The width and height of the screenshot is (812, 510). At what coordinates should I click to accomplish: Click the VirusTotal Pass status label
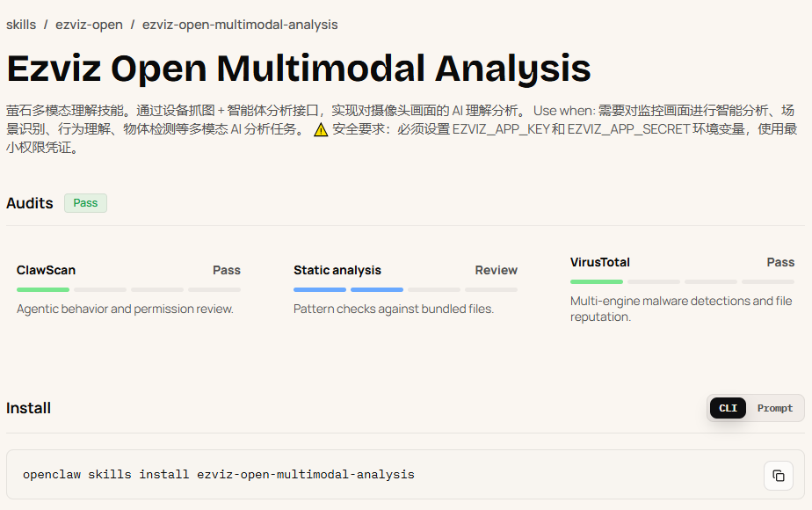780,262
